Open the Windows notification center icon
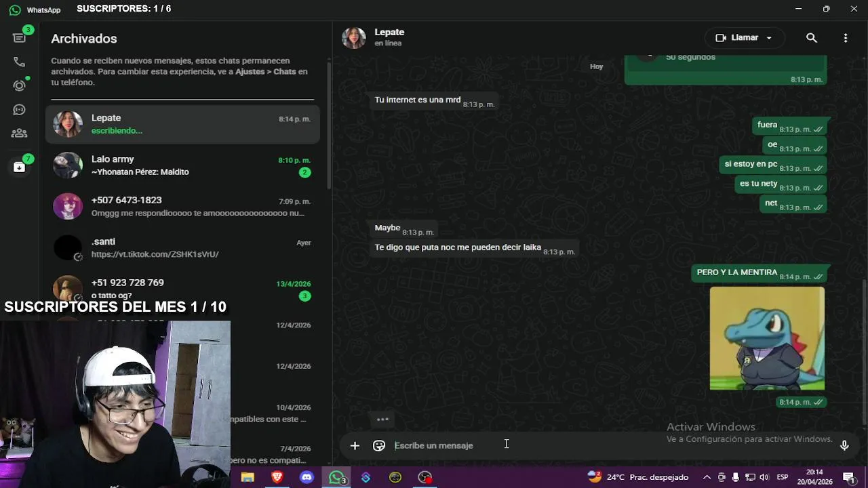 [848, 477]
